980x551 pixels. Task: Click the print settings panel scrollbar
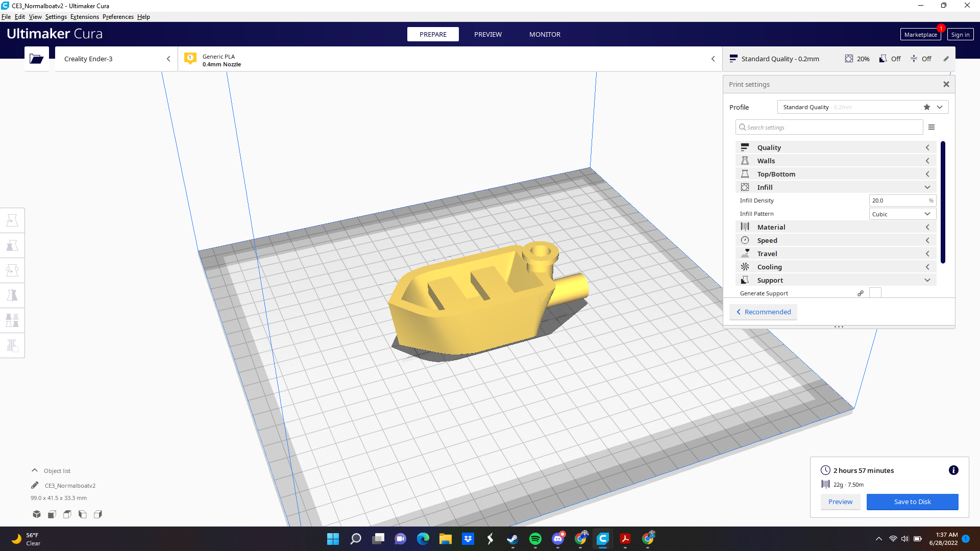pyautogui.click(x=943, y=203)
